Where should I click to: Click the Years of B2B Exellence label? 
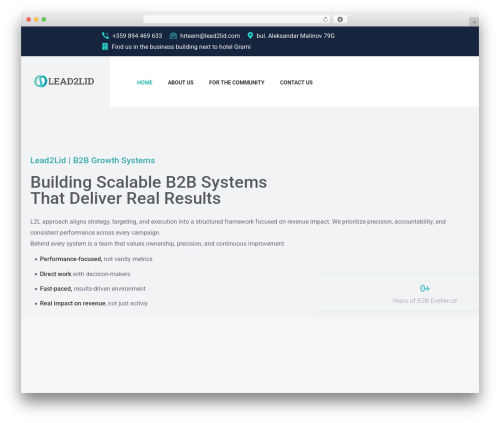tap(424, 301)
